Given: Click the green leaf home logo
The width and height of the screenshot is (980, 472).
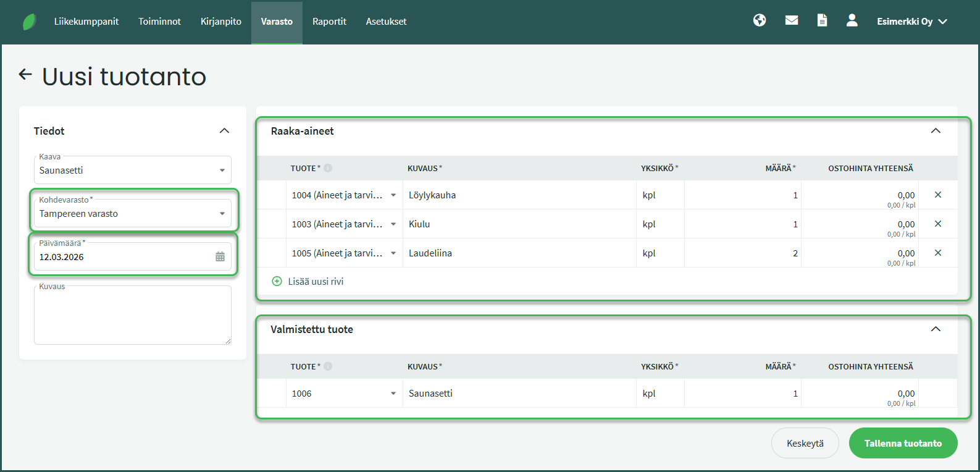Looking at the screenshot, I should pyautogui.click(x=29, y=22).
